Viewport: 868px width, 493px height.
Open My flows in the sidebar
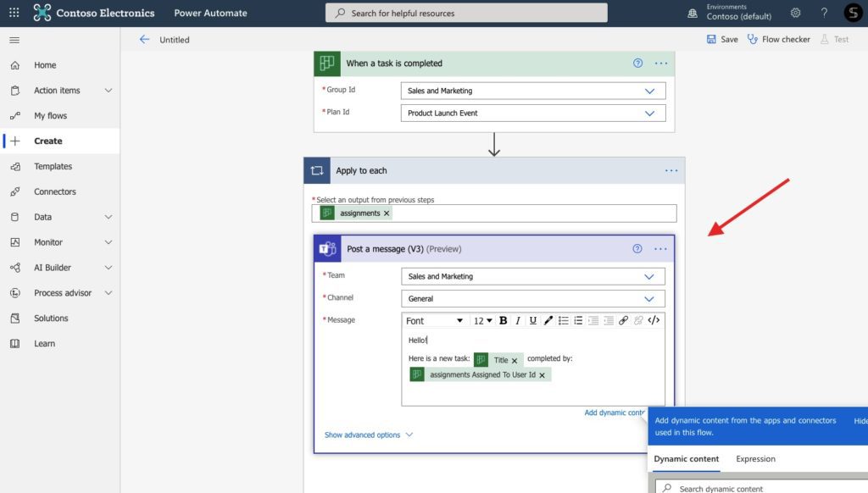point(60,116)
